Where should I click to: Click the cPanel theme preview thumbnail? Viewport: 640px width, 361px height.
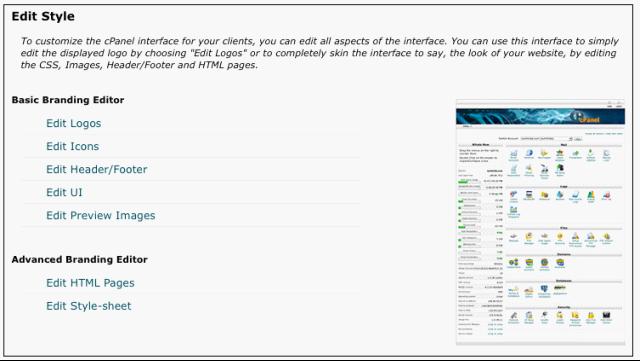click(x=540, y=222)
